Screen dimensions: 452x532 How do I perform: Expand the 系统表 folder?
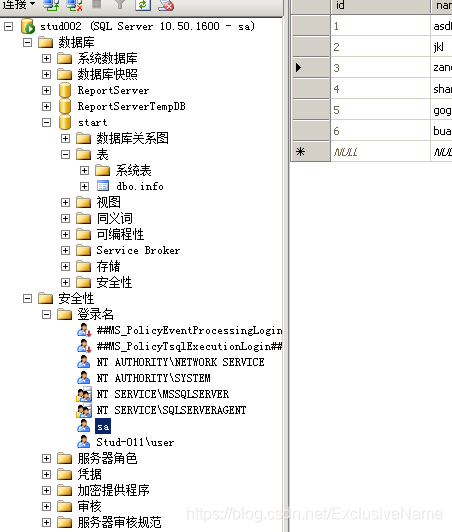[x=84, y=170]
